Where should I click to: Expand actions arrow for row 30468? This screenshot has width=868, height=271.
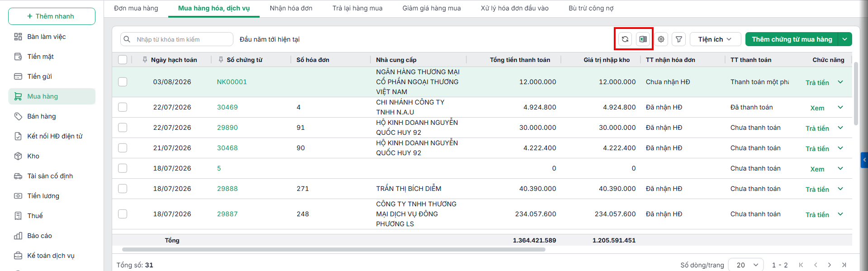click(x=840, y=148)
